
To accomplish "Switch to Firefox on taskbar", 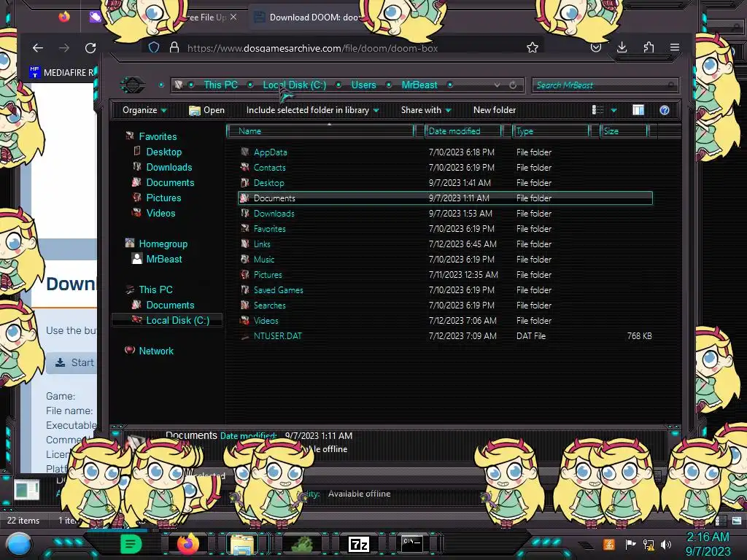I will (187, 544).
